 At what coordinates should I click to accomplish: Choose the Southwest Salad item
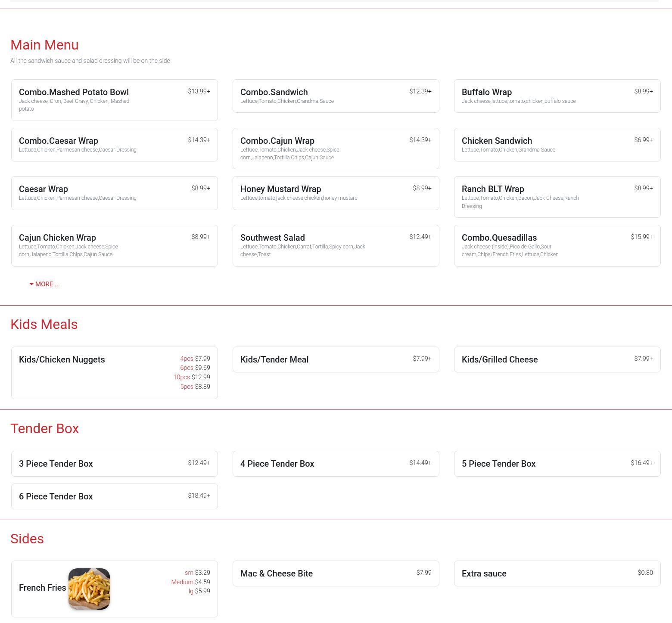(x=336, y=245)
